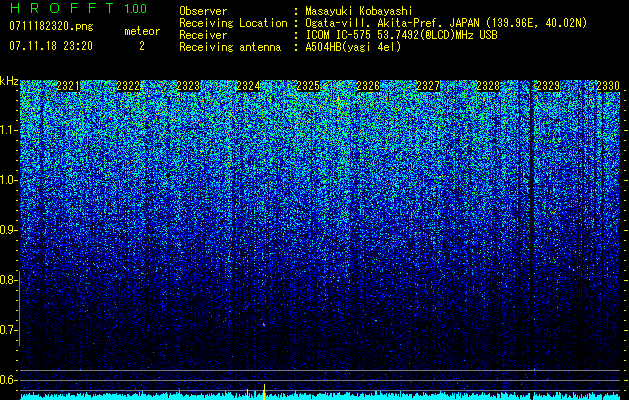Click the bright meteor echo dot near 0.7 kHz
Screen dimensions: 629x400
pos(264,324)
